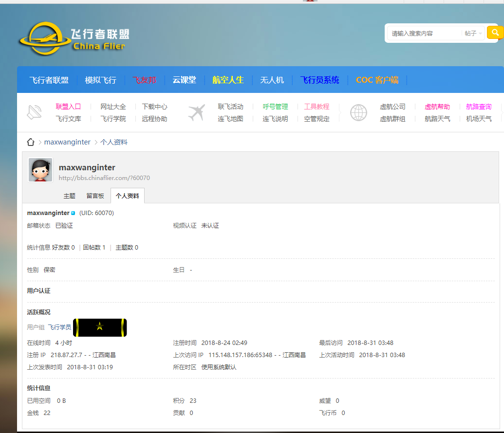Click the 网址大全 link

pyautogui.click(x=113, y=107)
